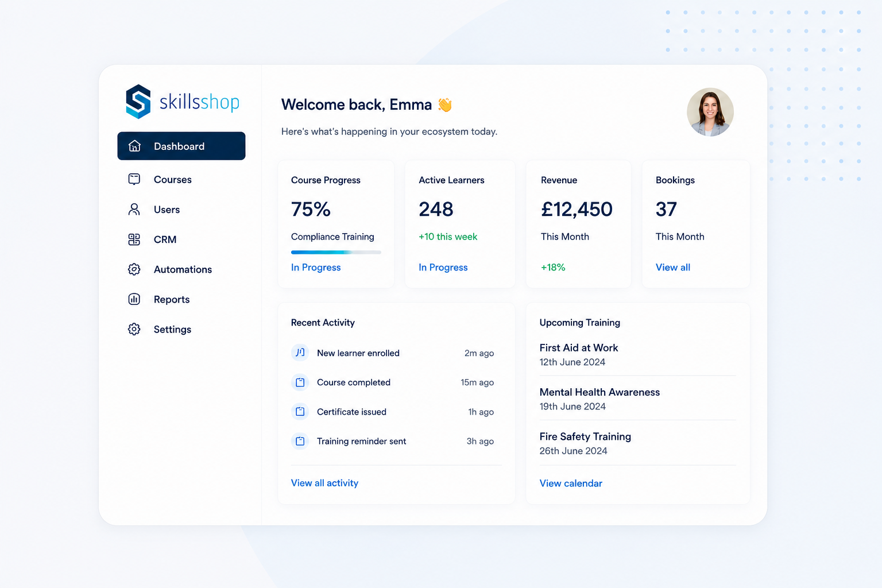
Task: Click the £12,450 revenue value
Action: click(x=577, y=209)
